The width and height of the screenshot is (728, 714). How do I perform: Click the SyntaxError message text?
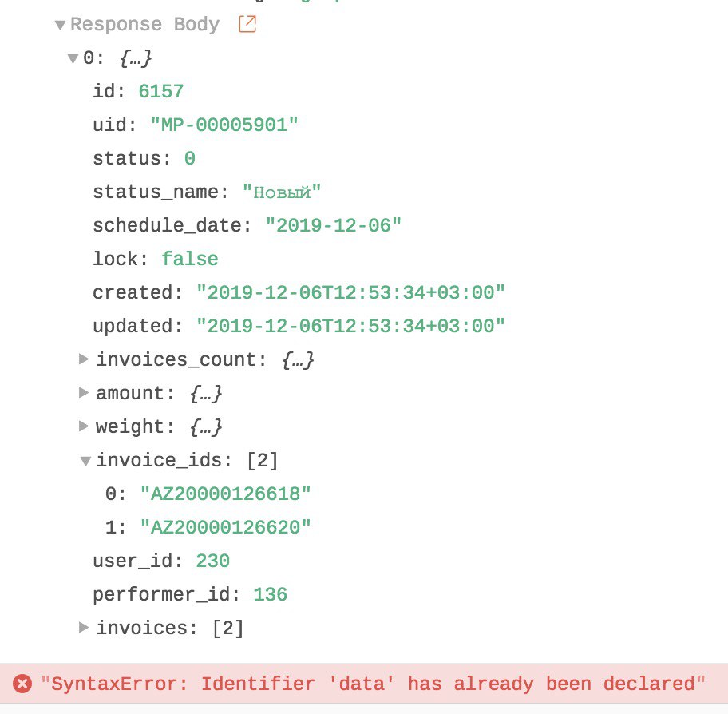(374, 684)
